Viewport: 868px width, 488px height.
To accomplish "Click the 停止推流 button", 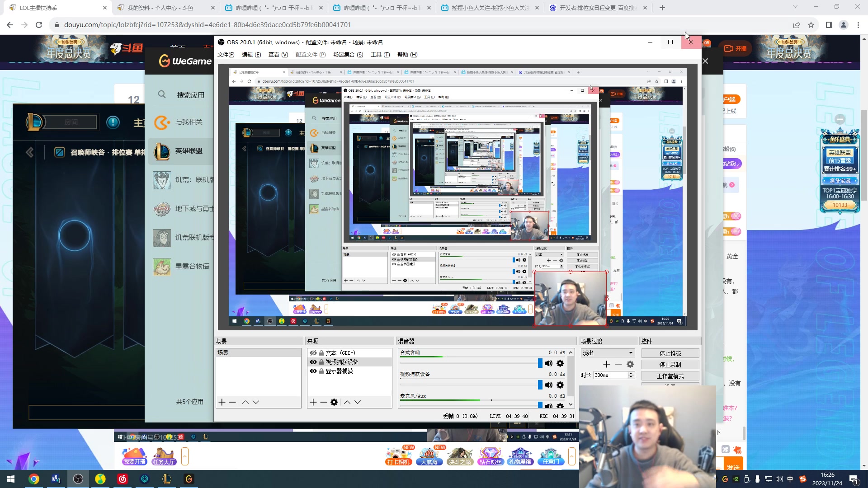I will point(670,353).
